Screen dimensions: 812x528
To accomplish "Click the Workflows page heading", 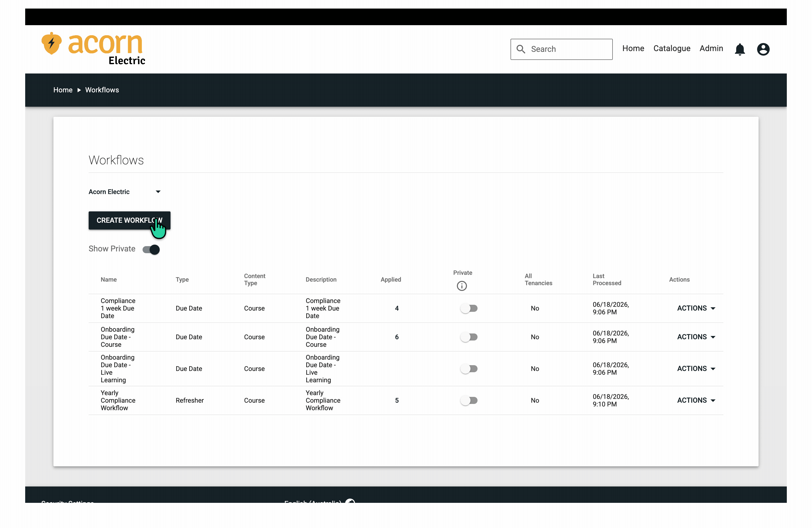I will (x=116, y=160).
